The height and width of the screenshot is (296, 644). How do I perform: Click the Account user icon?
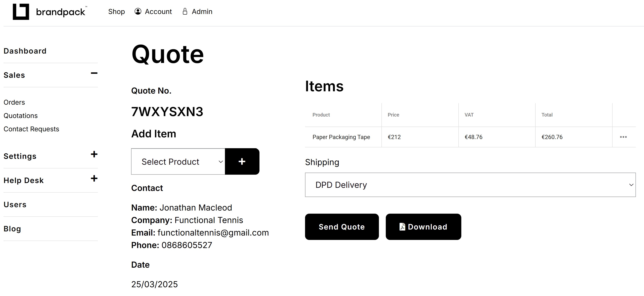click(138, 11)
